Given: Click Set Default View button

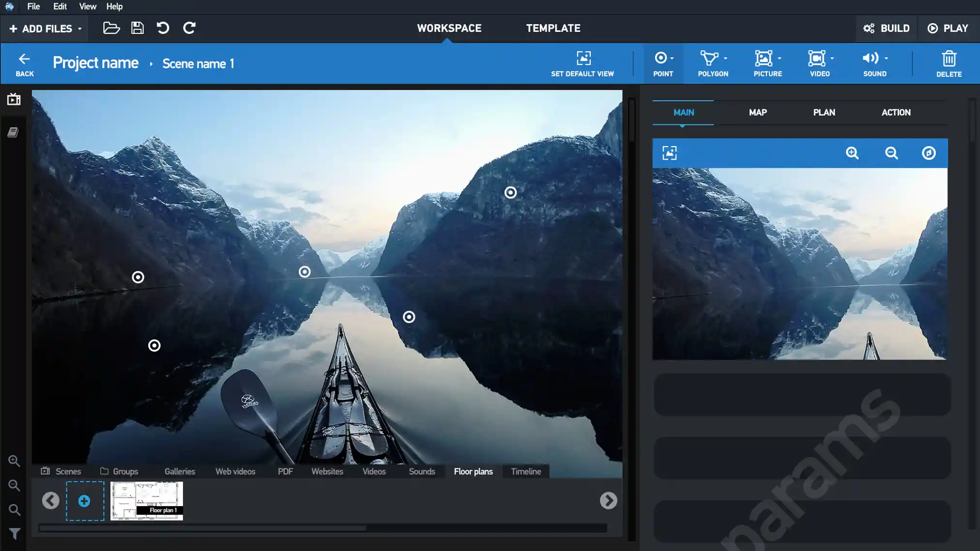Looking at the screenshot, I should pyautogui.click(x=582, y=64).
